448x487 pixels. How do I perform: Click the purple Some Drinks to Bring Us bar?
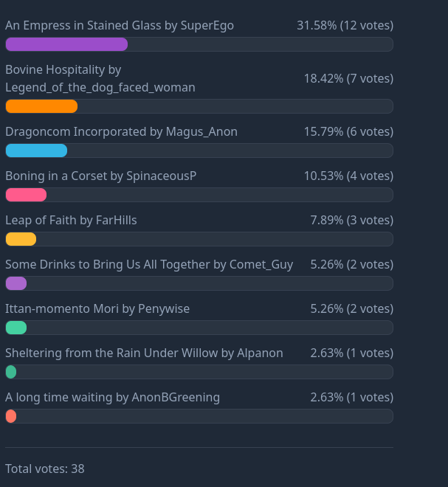(x=16, y=283)
